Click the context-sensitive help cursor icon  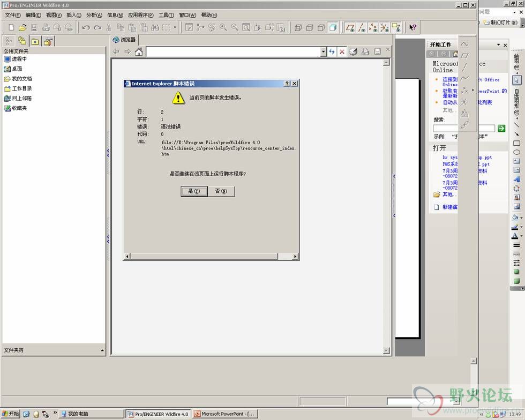(412, 27)
